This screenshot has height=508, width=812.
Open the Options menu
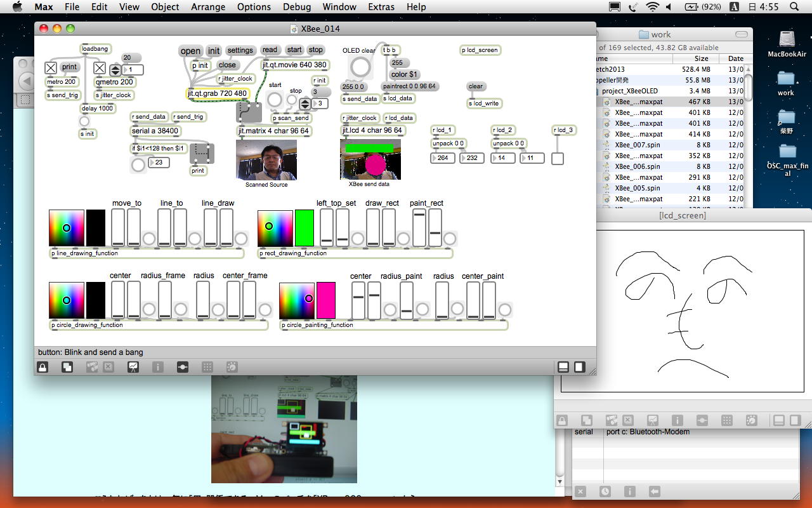click(254, 7)
